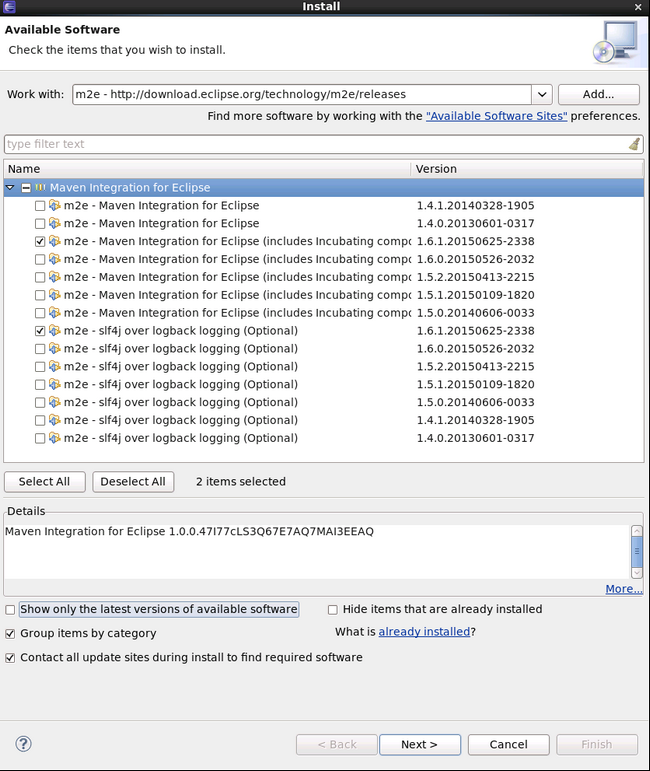Click the feature icon of Maven Integration 1.5.0.20140606-0033
Screen dimensions: 650x771
point(55,313)
